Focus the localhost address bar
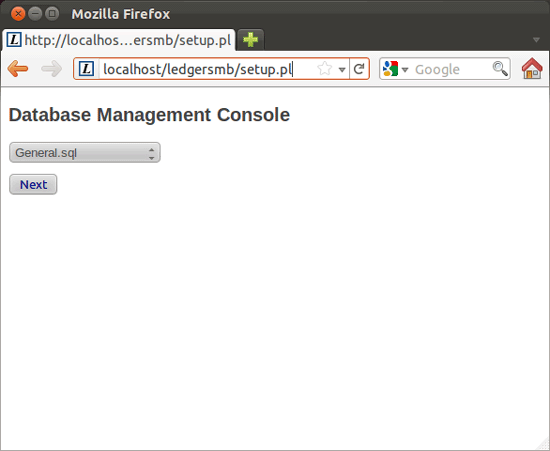The height and width of the screenshot is (451, 550). [207, 69]
